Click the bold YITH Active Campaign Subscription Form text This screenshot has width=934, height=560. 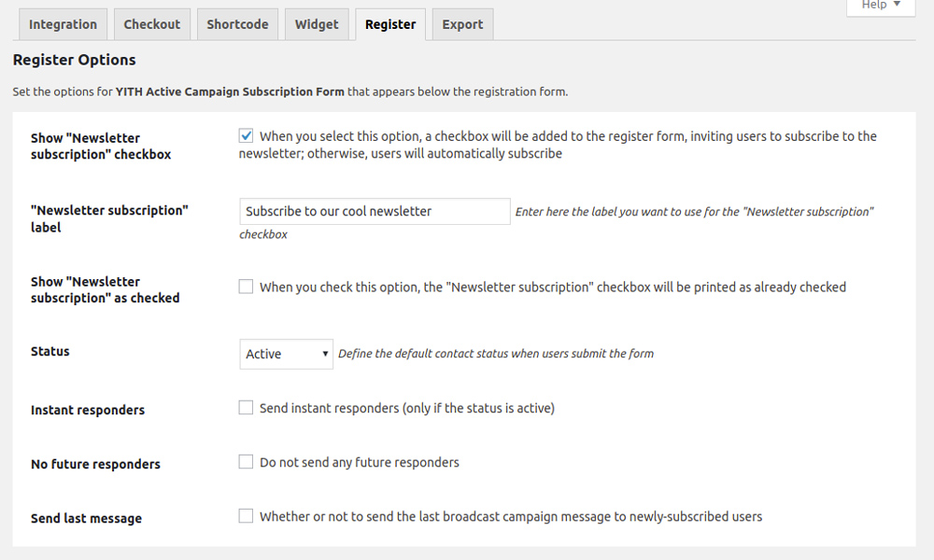click(x=230, y=91)
